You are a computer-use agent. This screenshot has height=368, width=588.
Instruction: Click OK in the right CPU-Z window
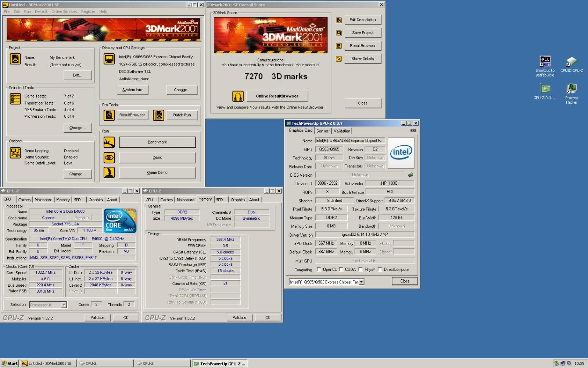pyautogui.click(x=268, y=318)
